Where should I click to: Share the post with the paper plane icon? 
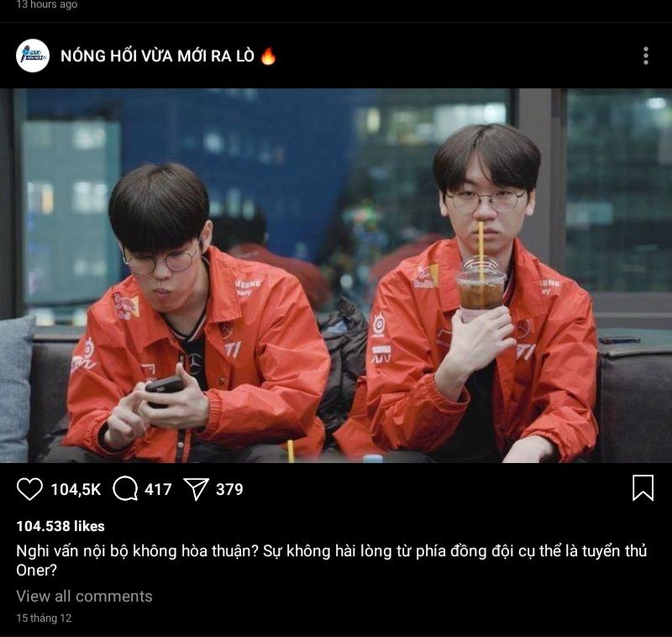coord(196,489)
